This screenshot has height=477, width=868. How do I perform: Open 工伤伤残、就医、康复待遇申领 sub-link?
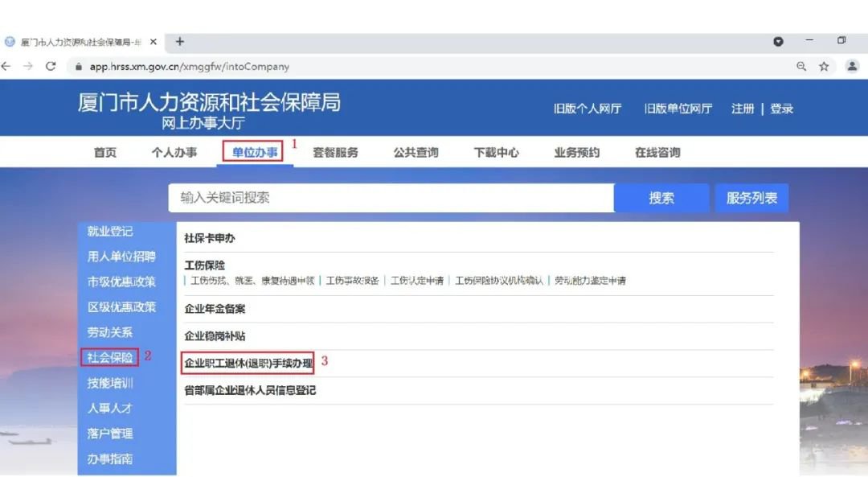tap(252, 280)
